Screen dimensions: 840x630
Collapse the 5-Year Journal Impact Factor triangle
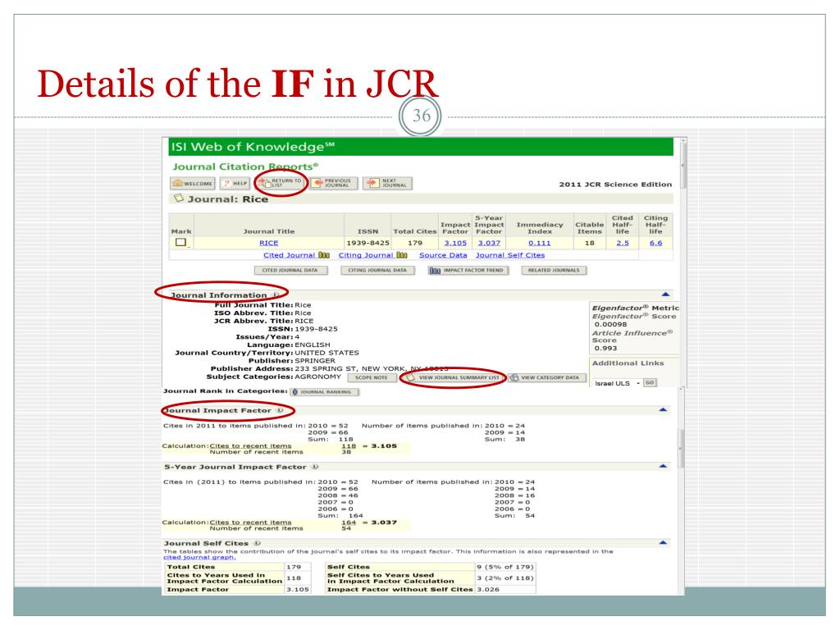(663, 466)
